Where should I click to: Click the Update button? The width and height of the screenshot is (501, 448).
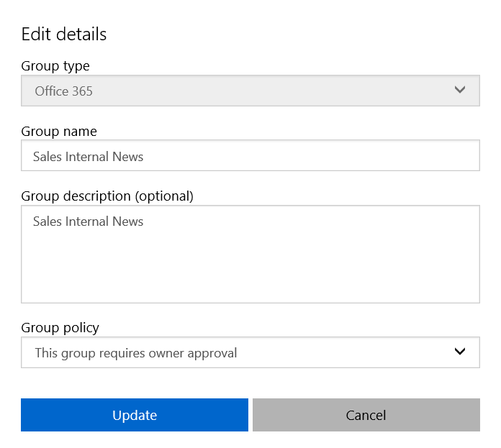pyautogui.click(x=135, y=415)
